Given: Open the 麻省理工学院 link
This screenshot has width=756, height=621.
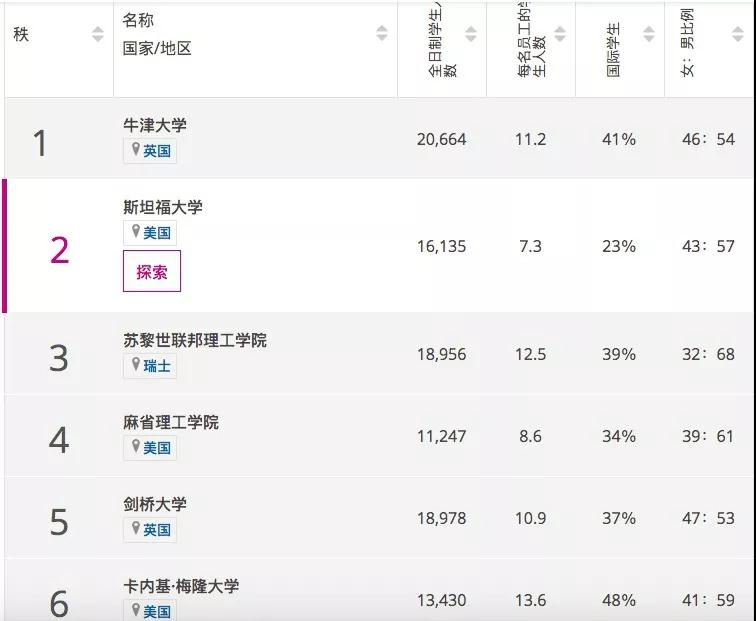Looking at the screenshot, I should click(x=171, y=422).
